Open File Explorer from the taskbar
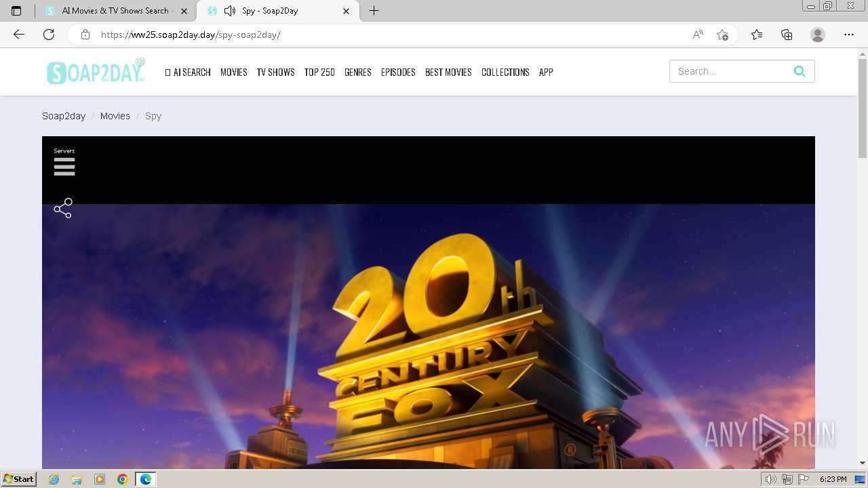The width and height of the screenshot is (868, 488). 77,479
